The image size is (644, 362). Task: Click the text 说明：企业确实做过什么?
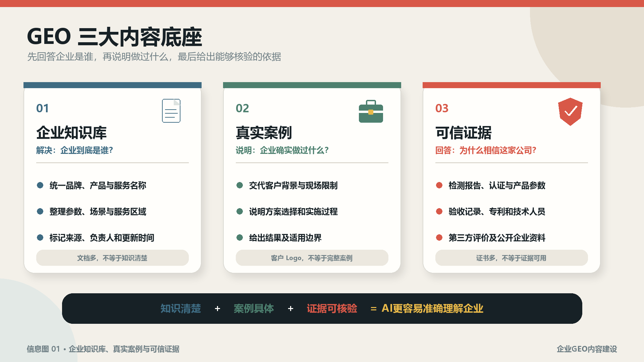pyautogui.click(x=282, y=150)
